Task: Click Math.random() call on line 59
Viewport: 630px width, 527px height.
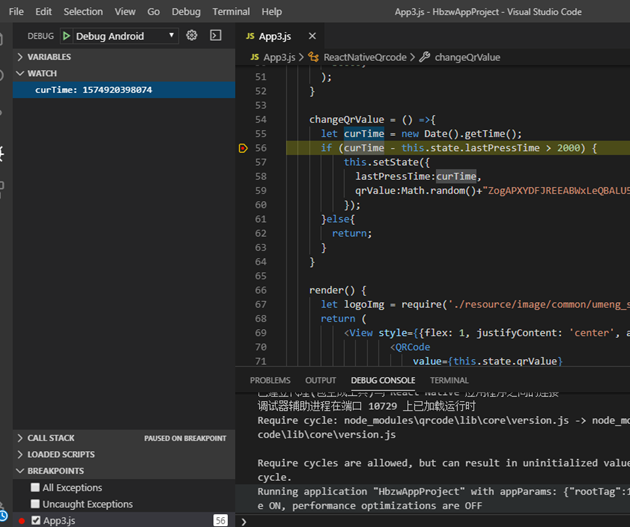Action: click(x=439, y=191)
